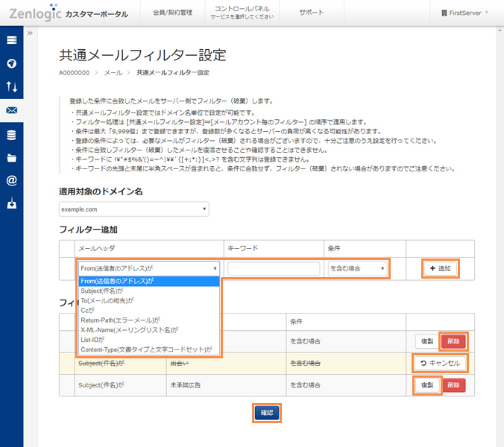Open the サポート menu

312,13
